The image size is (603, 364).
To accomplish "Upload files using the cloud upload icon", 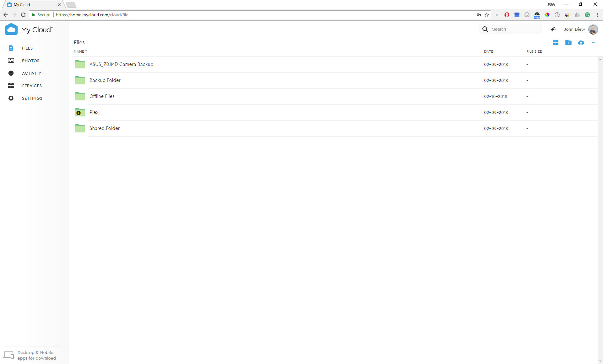I will pyautogui.click(x=581, y=42).
